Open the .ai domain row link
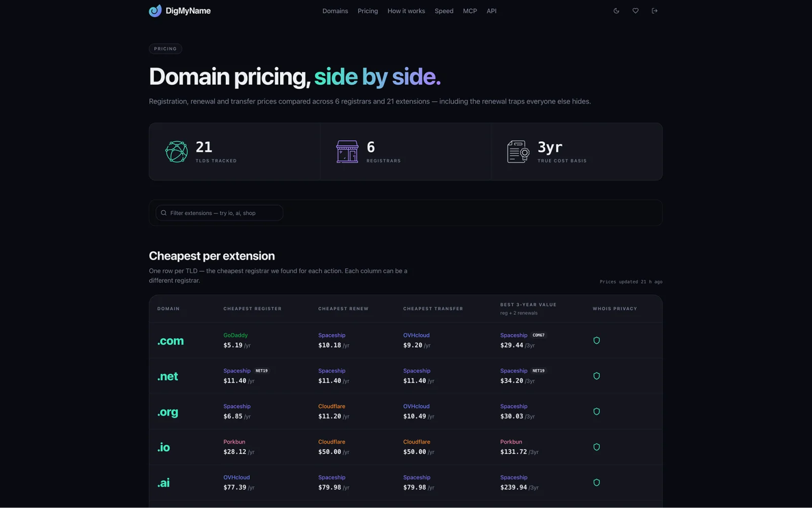This screenshot has height=508, width=812. 163,483
